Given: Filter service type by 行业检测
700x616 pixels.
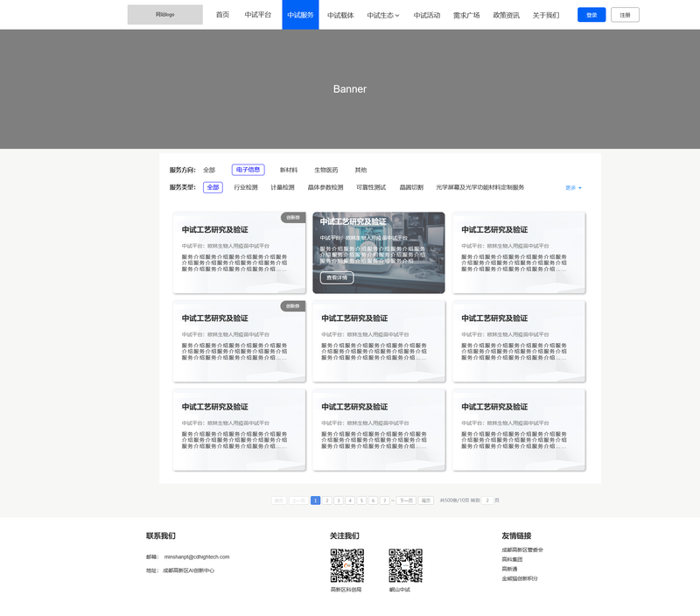Looking at the screenshot, I should (x=246, y=187).
